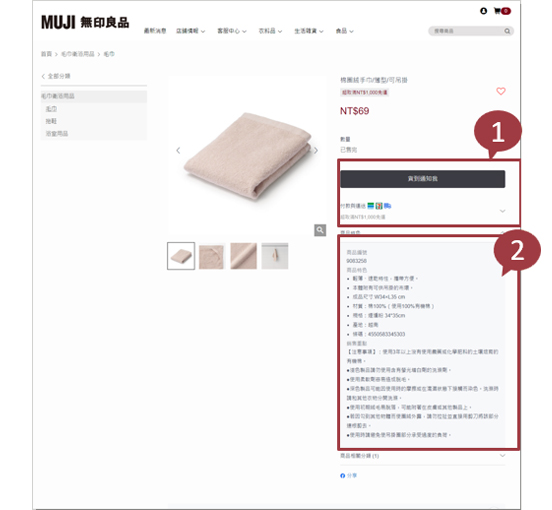Click the dark restock notification button
Screen dimensions: 552x510
pyautogui.click(x=422, y=179)
